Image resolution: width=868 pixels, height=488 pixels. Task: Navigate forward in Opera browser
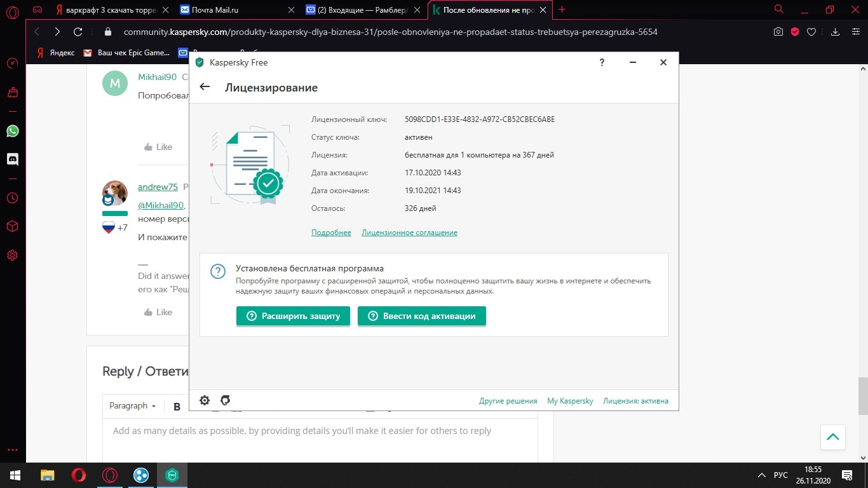pos(57,32)
